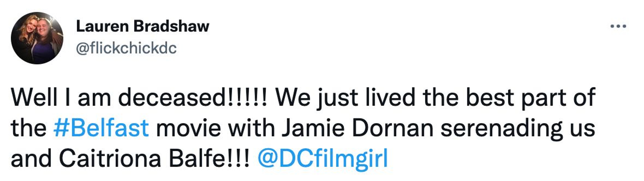The height and width of the screenshot is (181, 644).
Task: Click the blonde woman in the avatar
Action: click(x=28, y=35)
